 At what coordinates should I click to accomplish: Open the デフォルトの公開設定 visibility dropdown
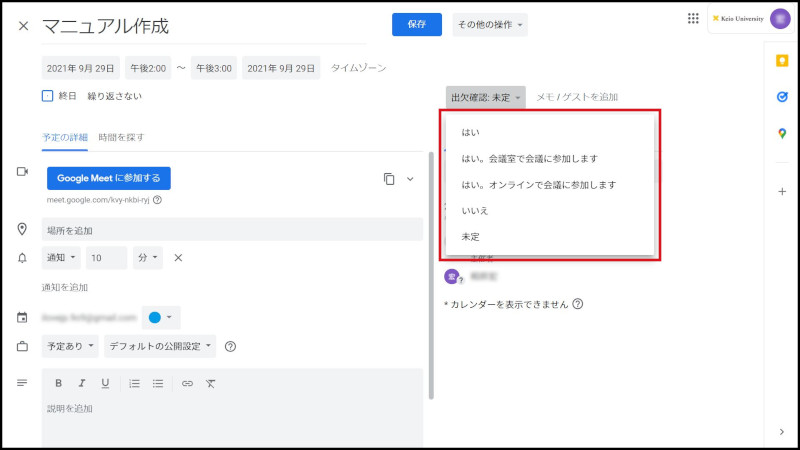(x=160, y=347)
